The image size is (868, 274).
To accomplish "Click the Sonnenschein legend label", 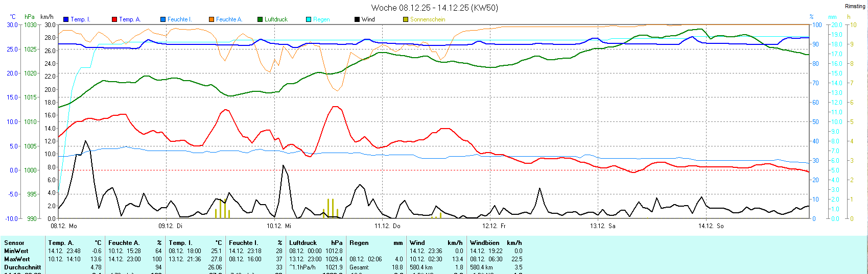I will (x=428, y=19).
